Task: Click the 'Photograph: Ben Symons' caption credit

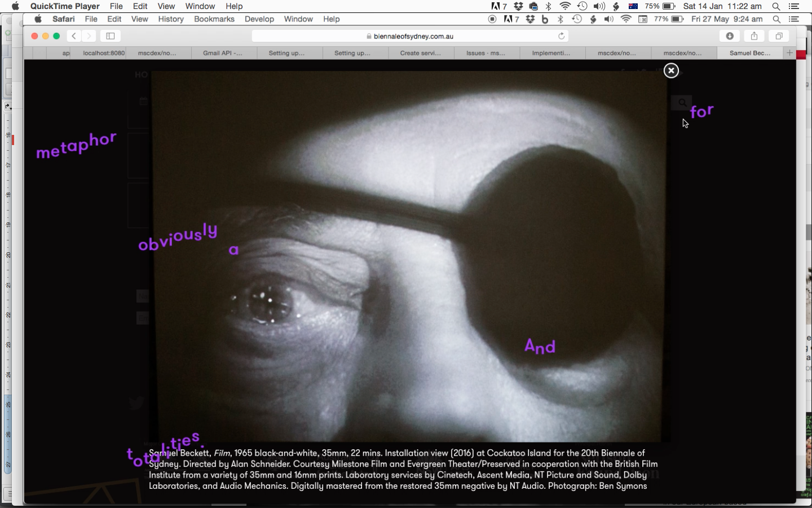Action: (597, 486)
